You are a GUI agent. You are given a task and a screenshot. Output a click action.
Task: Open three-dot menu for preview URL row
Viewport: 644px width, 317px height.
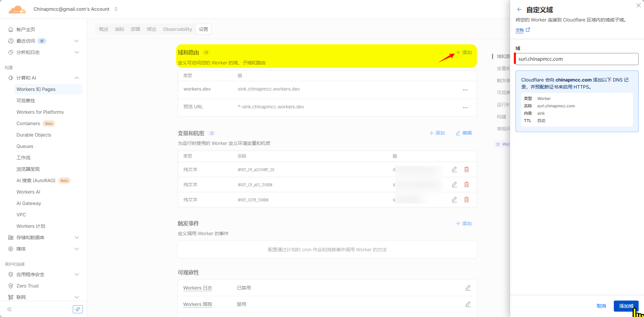tap(465, 107)
